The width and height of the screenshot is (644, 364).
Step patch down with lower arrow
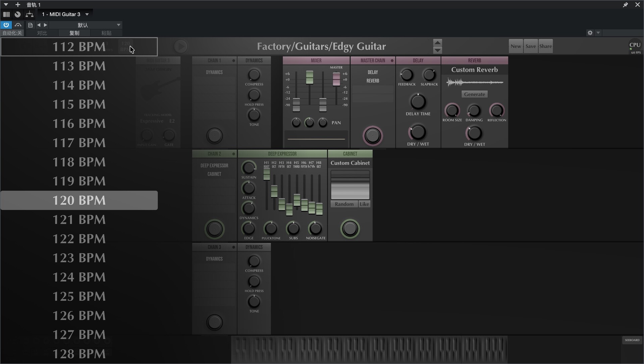437,50
